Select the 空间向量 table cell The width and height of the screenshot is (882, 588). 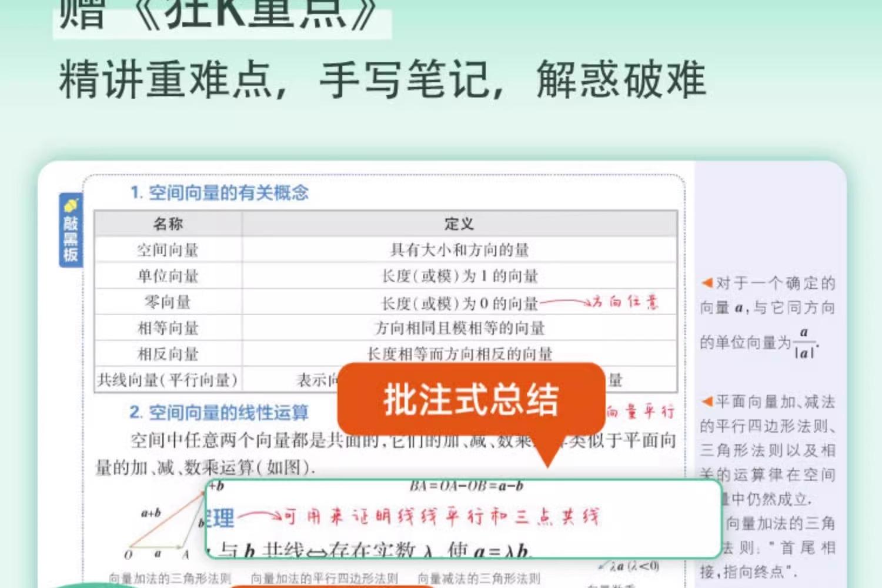tap(168, 250)
